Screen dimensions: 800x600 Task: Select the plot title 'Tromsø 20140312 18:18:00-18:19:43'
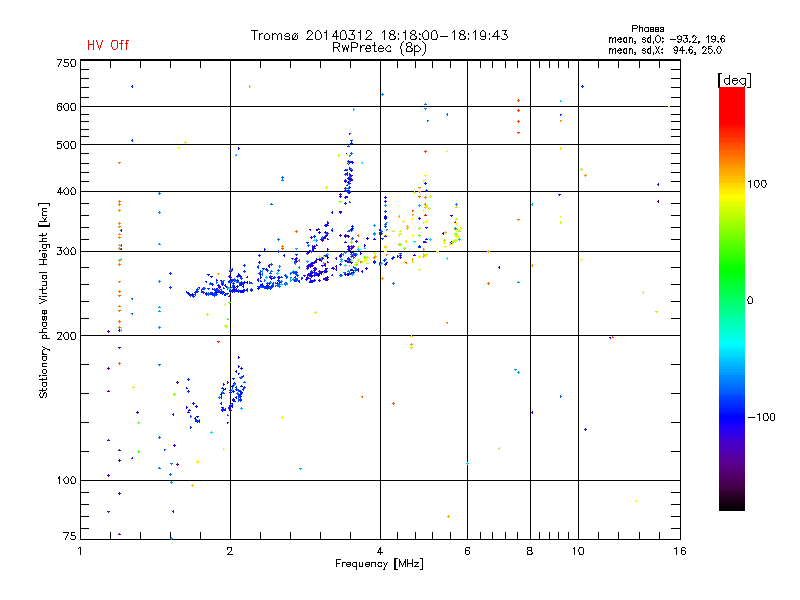379,35
